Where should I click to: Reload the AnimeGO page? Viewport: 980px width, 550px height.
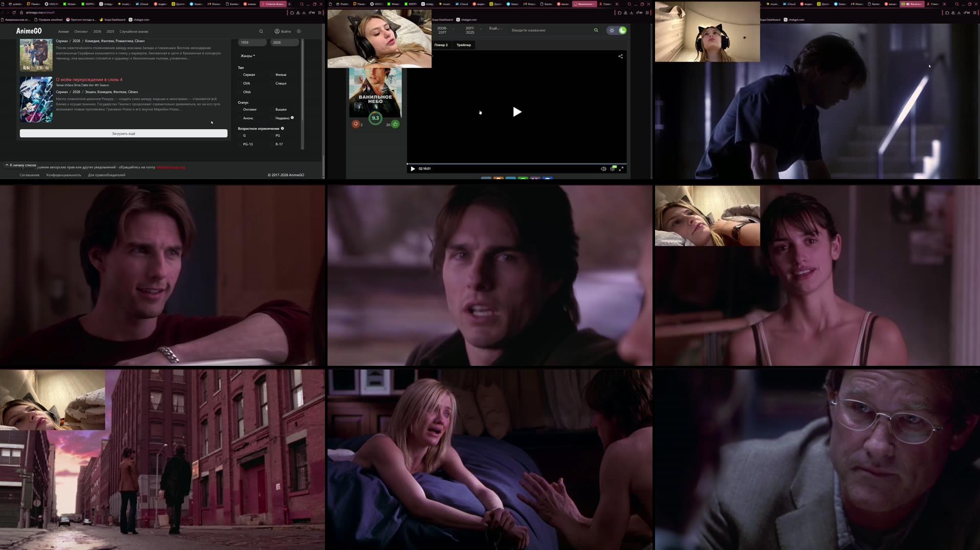tap(14, 12)
